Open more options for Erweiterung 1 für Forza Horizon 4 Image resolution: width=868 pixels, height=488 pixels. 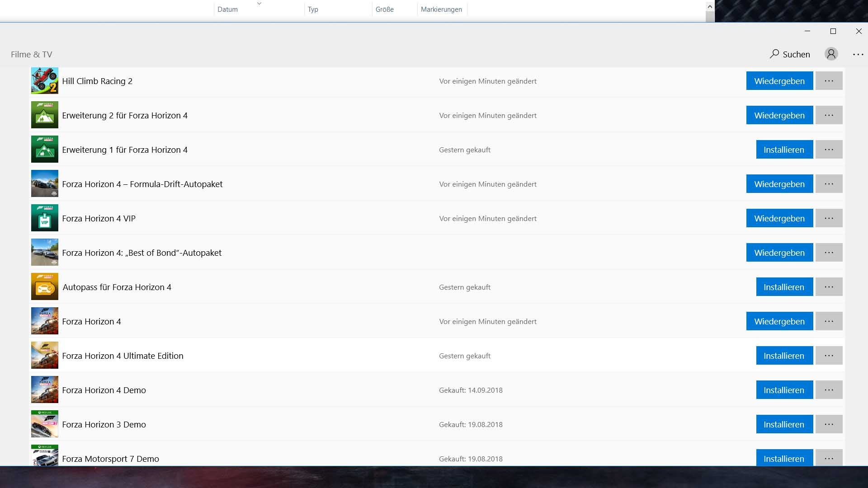[x=829, y=150]
